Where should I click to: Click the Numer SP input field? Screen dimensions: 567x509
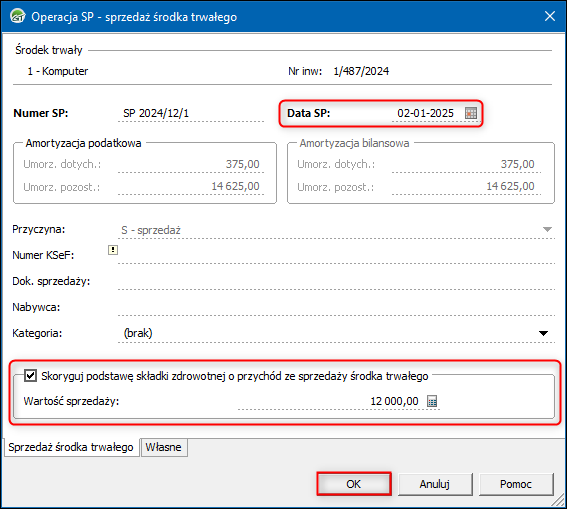pos(191,113)
